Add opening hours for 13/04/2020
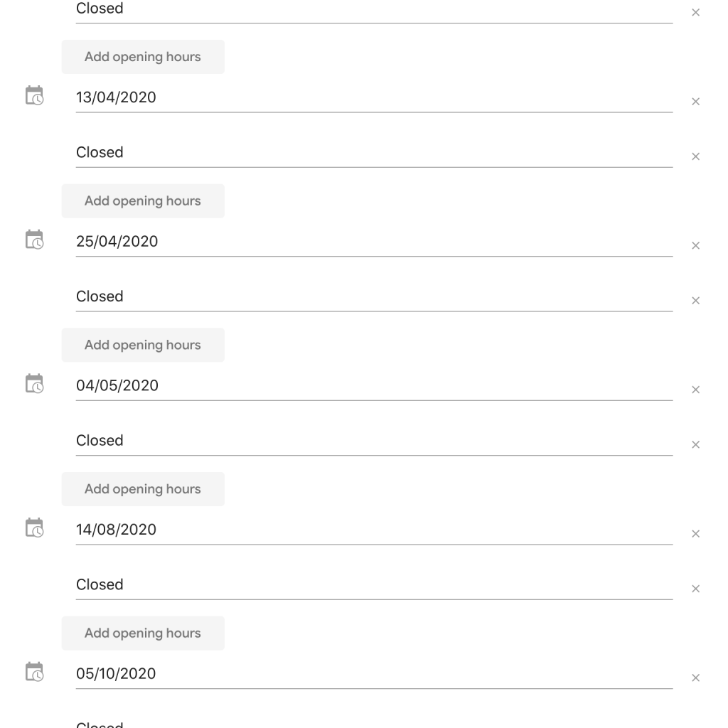 [143, 200]
